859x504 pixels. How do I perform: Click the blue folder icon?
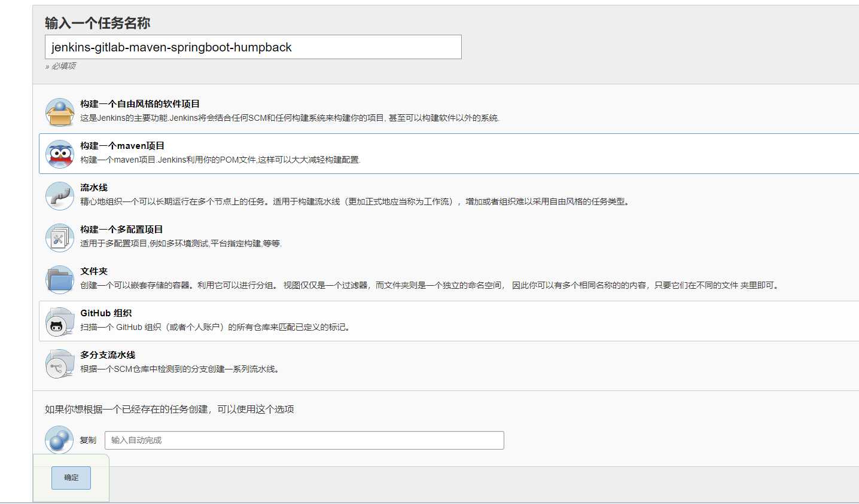point(60,279)
